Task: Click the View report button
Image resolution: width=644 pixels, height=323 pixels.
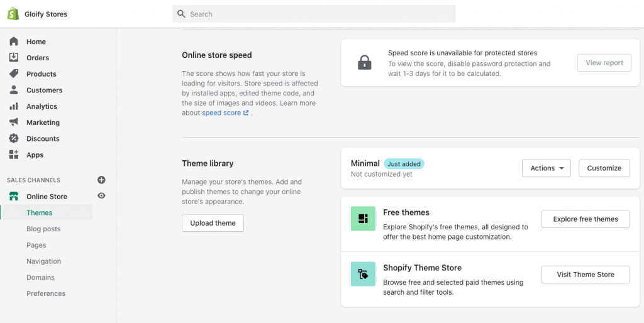Action: [604, 63]
